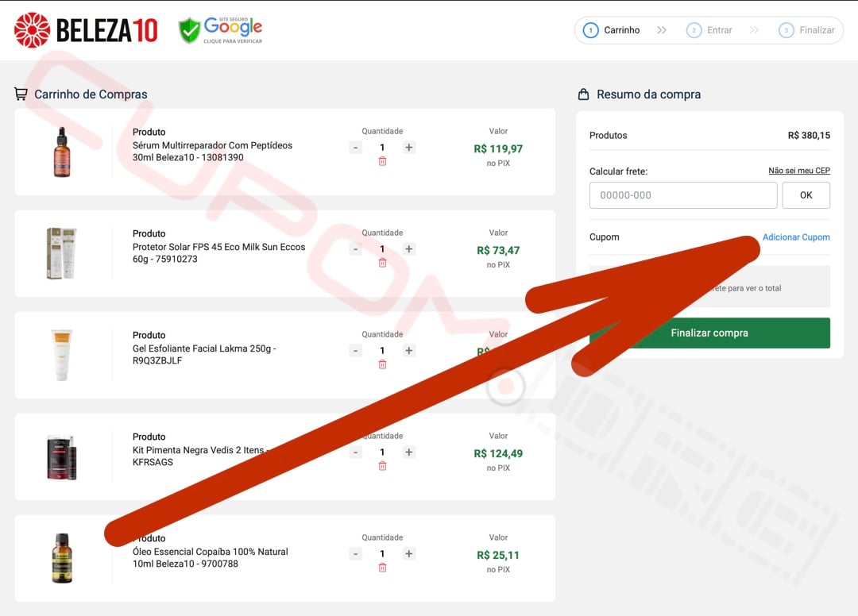This screenshot has height=616, width=858.
Task: Open Protetor Solar Eco Milk product thumbnail
Action: click(x=62, y=253)
